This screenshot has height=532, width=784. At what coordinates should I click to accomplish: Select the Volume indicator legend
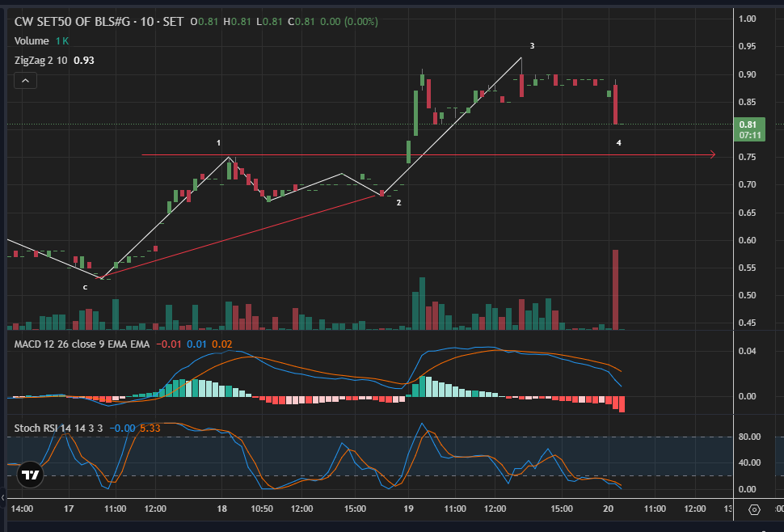point(32,41)
